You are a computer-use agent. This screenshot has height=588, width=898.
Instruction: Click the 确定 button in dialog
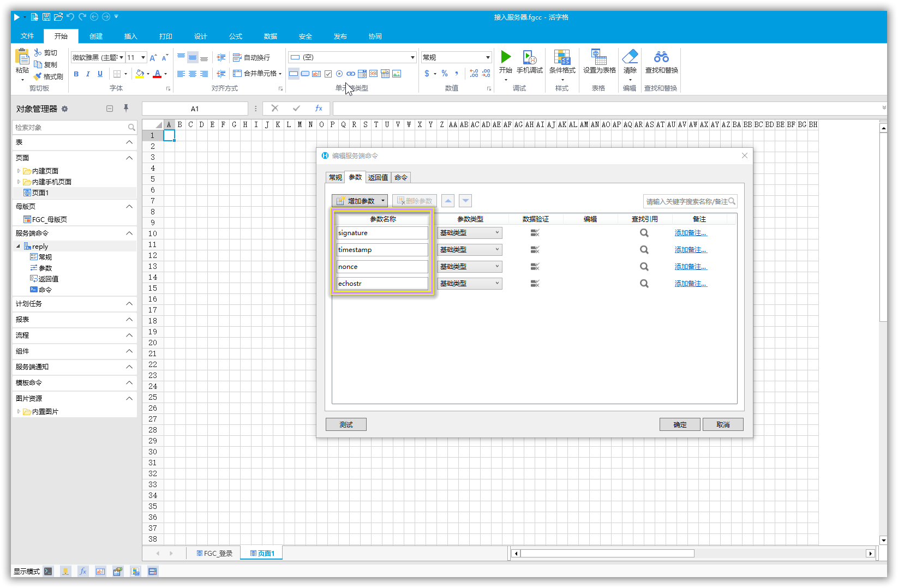pyautogui.click(x=680, y=424)
